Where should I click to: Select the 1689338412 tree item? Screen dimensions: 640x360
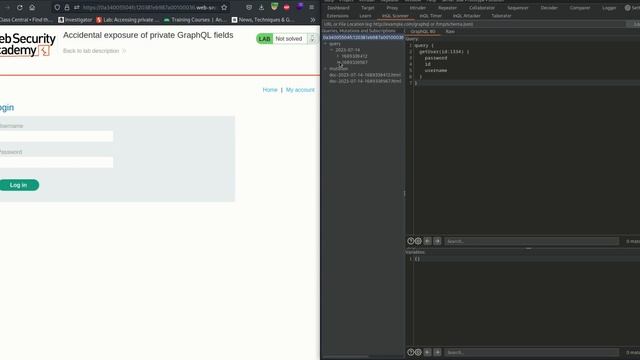click(354, 56)
